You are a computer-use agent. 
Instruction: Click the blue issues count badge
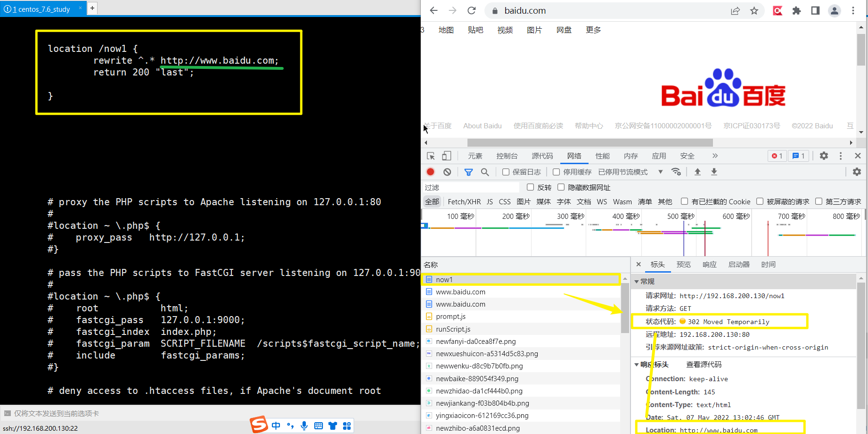pyautogui.click(x=798, y=156)
